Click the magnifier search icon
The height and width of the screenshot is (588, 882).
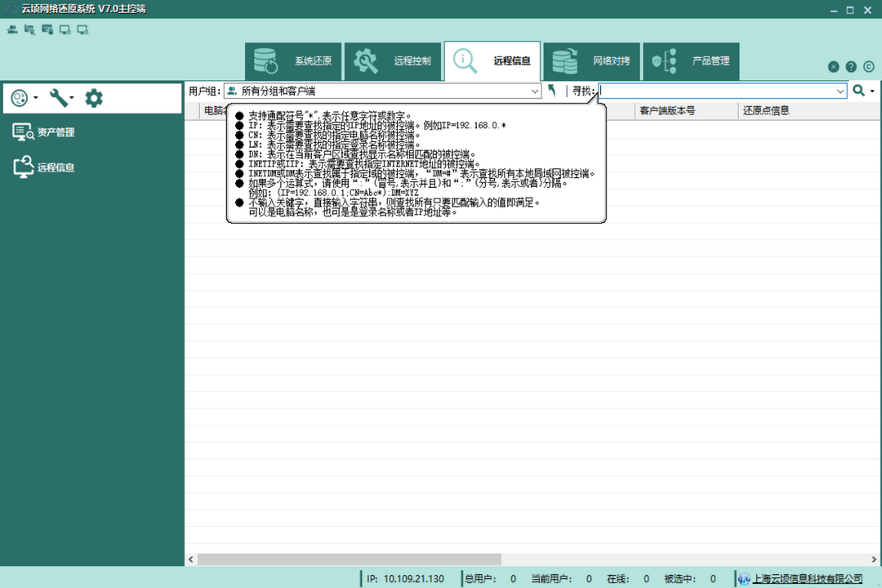[x=858, y=91]
